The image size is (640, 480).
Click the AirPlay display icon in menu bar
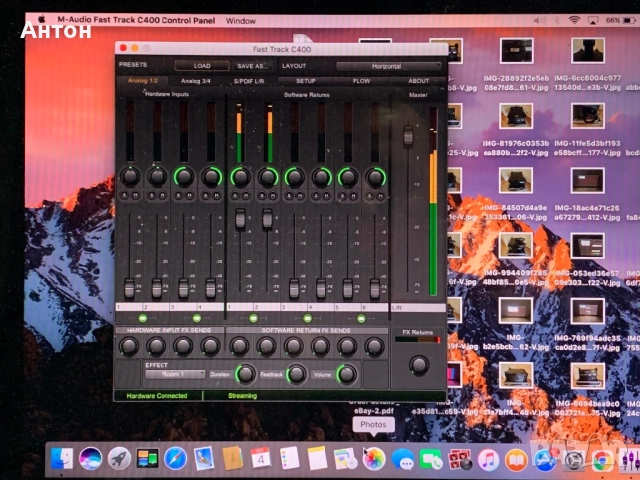click(593, 20)
